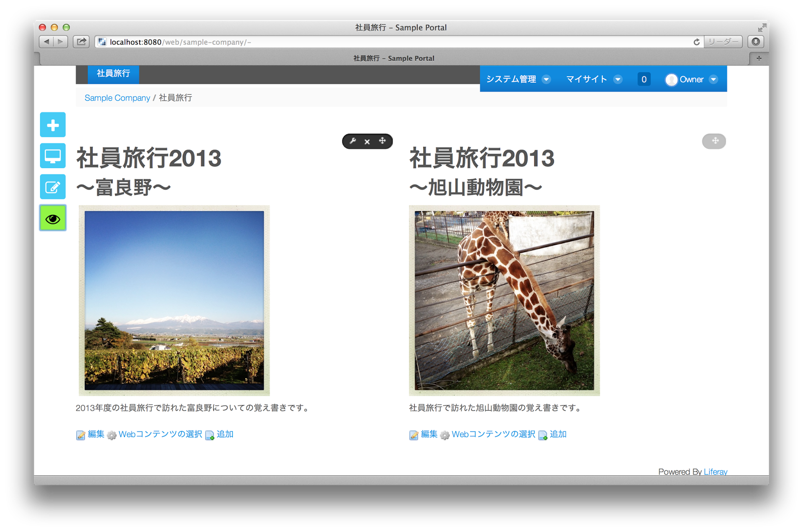Viewport: 803px width, 532px height.
Task: Open the device preview monitor icon
Action: click(x=53, y=156)
